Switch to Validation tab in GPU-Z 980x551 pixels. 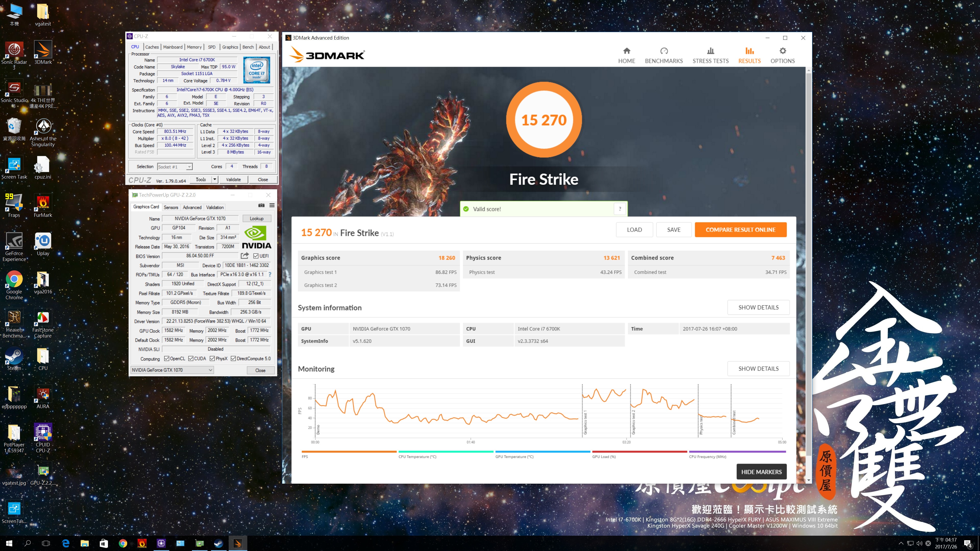(215, 207)
